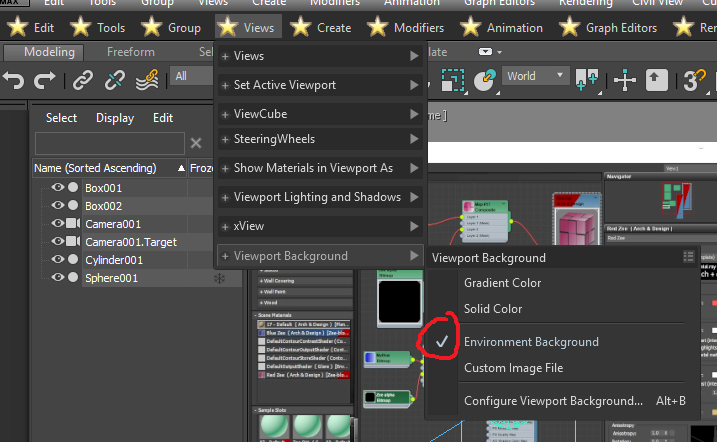
Task: Sort by Name column header
Action: [109, 168]
